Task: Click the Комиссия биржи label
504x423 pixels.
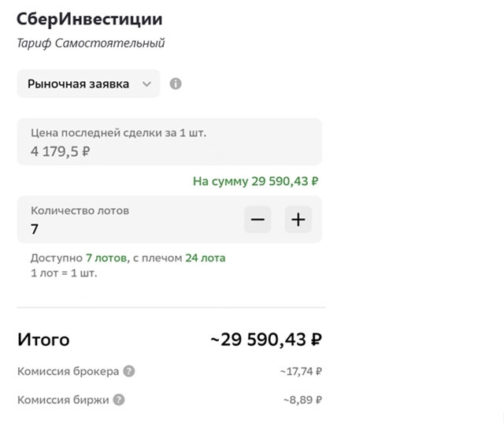Action: coord(63,400)
